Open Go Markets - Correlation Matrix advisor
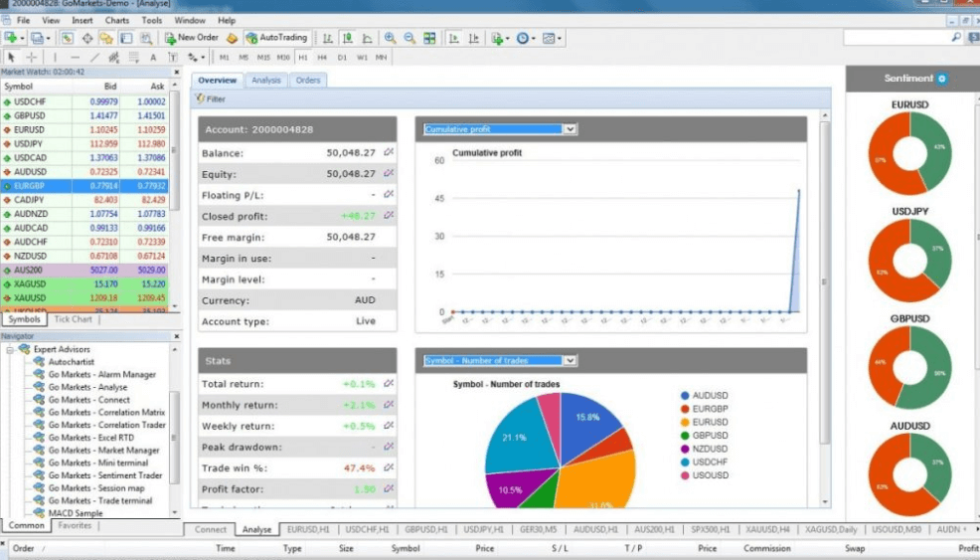The width and height of the screenshot is (980, 560). point(107,413)
